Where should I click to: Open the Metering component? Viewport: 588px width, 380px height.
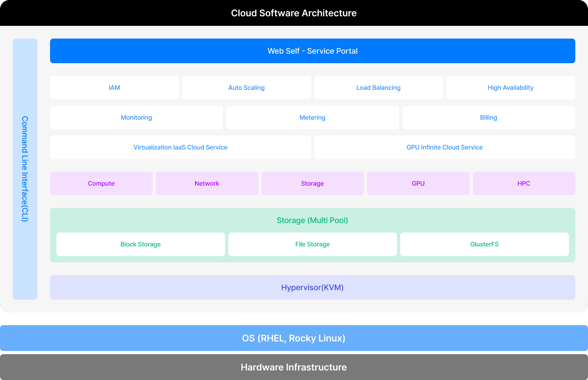pos(312,117)
